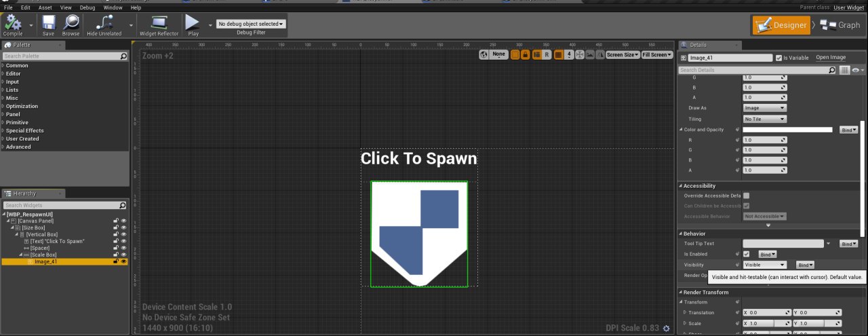868x336 pixels.
Task: Toggle visibility eye for Vertical Box
Action: click(123, 234)
